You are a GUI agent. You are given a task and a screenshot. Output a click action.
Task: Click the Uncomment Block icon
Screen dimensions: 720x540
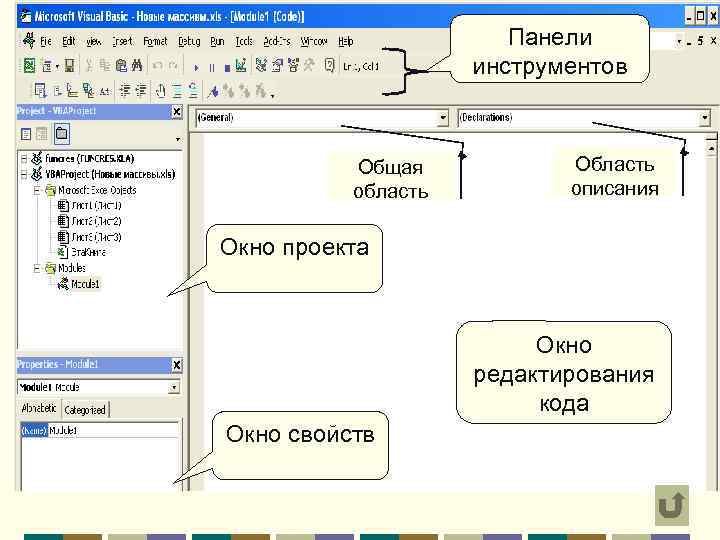click(193, 90)
